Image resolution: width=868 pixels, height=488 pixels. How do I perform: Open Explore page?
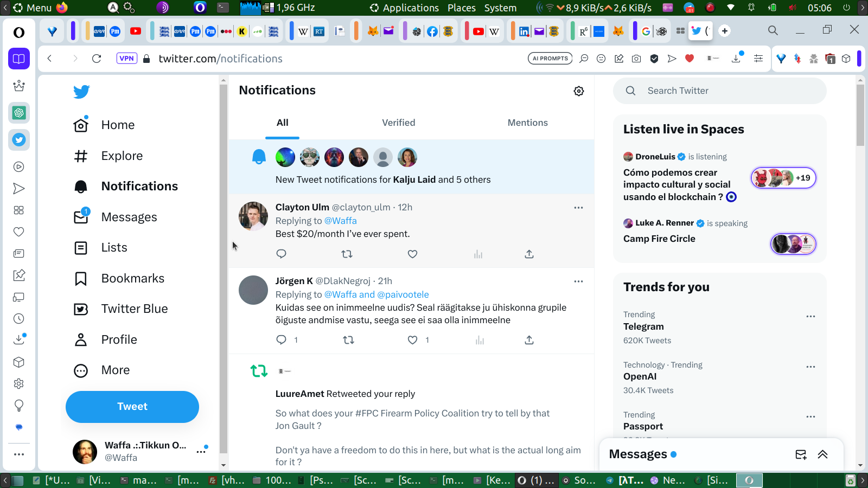tap(108, 156)
